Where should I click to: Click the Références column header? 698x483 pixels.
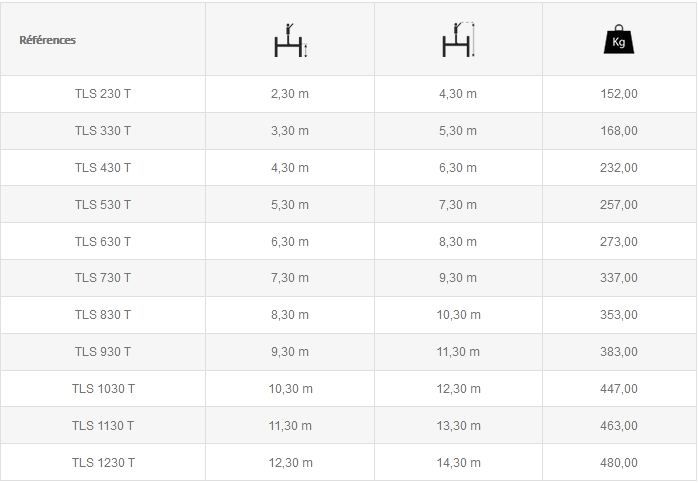pyautogui.click(x=47, y=40)
